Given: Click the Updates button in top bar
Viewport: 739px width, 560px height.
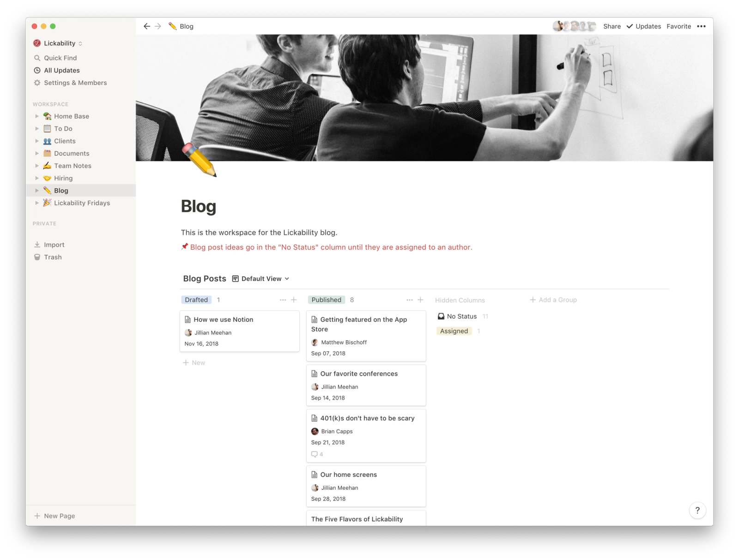Looking at the screenshot, I should coord(643,26).
